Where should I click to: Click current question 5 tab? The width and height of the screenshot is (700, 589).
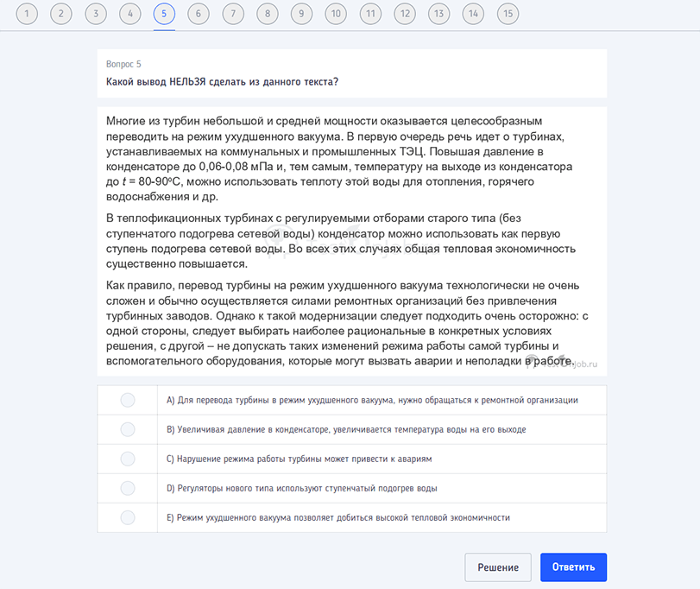tap(164, 14)
